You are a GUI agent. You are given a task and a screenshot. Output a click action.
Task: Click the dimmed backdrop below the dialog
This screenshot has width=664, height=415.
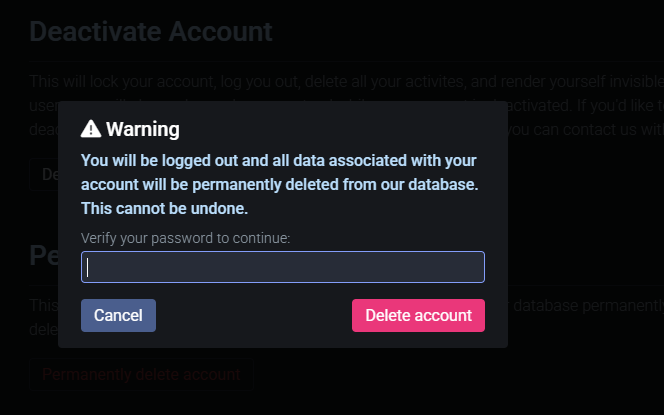pos(400,385)
